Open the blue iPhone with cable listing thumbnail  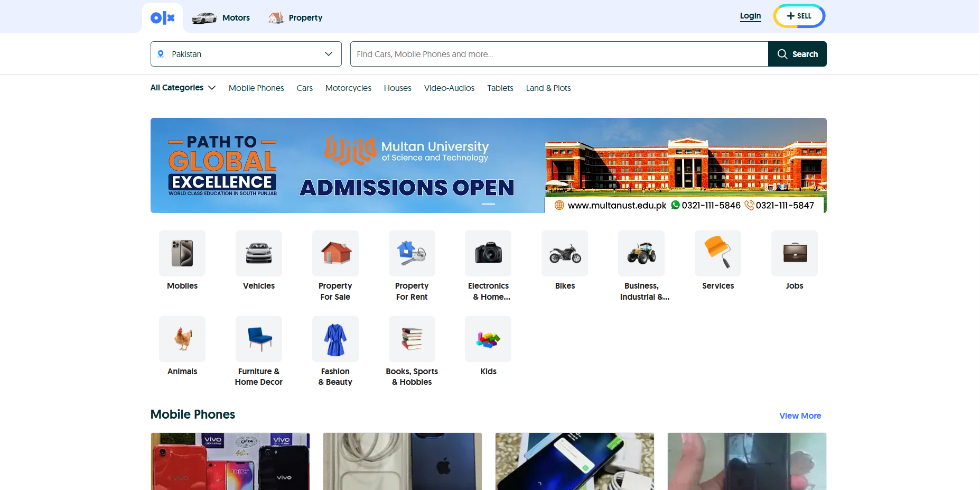403,461
